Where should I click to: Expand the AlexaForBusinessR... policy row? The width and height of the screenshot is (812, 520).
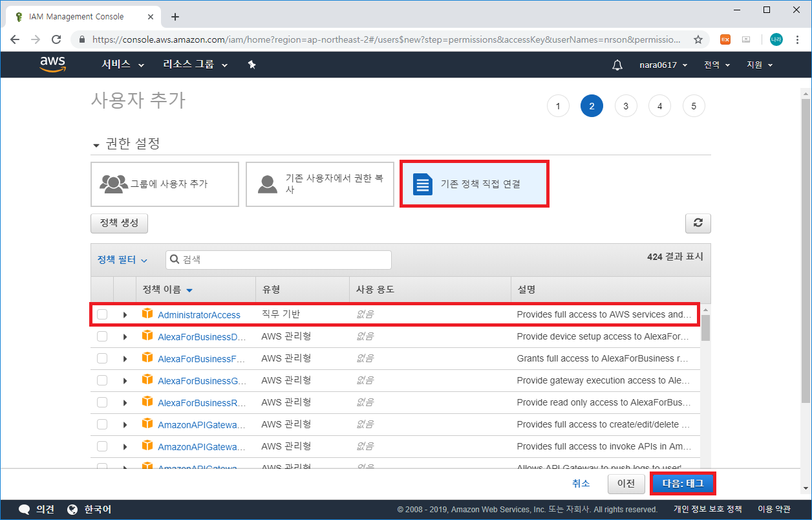(x=125, y=403)
